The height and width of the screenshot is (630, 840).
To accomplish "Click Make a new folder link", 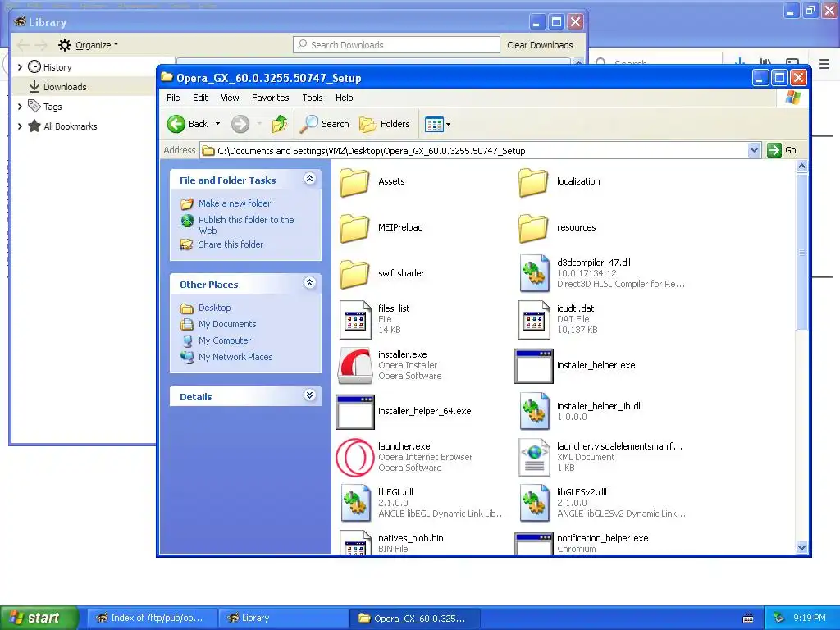I will point(235,203).
